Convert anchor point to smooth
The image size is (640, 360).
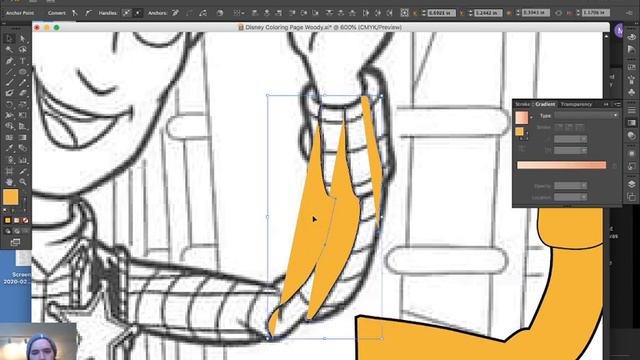point(88,13)
